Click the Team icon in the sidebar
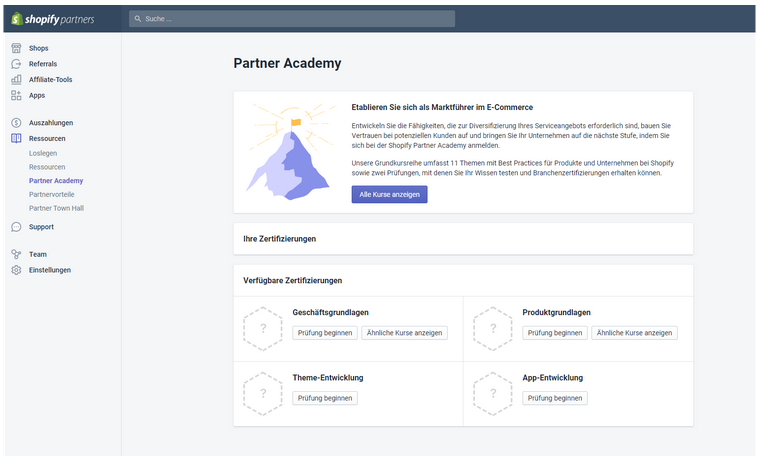761x472 pixels. click(16, 254)
